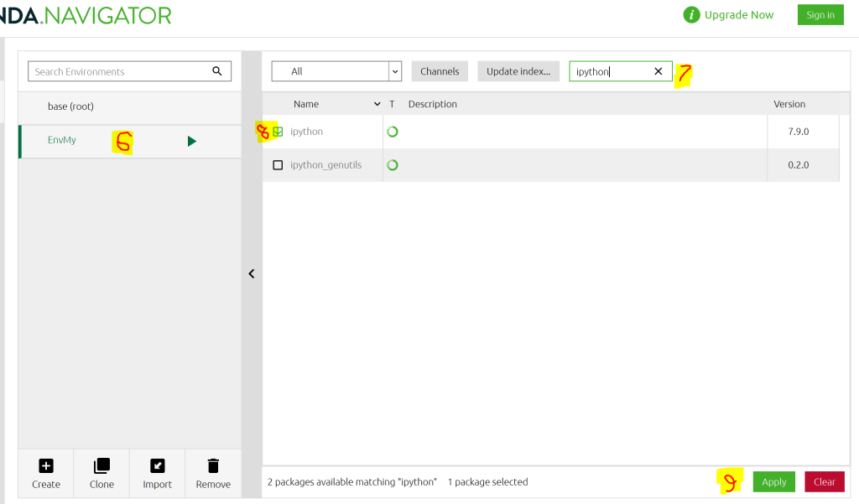Viewport: 859px width, 504px height.
Task: Click the info icon beside Upgrade Now
Action: (690, 14)
